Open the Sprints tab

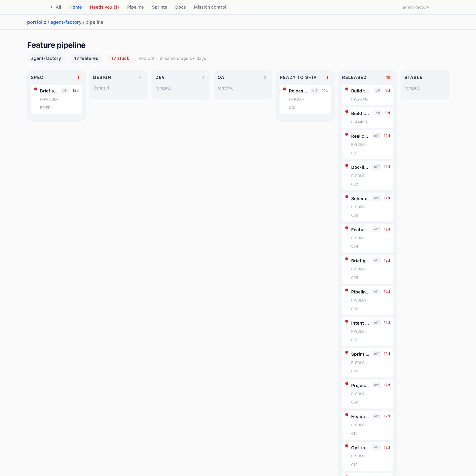(159, 7)
